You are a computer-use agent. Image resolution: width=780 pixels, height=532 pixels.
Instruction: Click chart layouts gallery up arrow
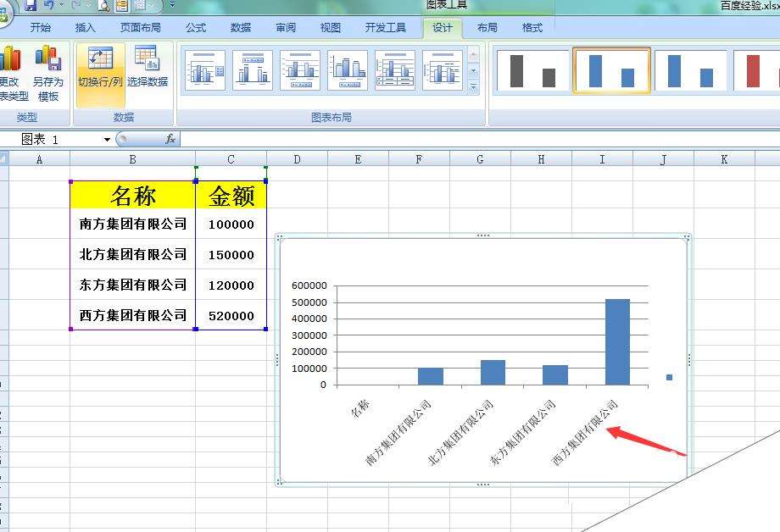474,53
